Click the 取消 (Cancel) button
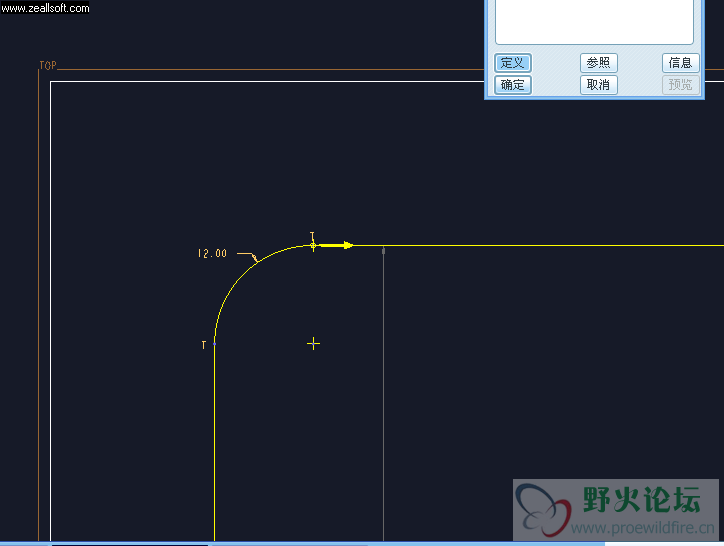This screenshot has width=724, height=546. pyautogui.click(x=598, y=85)
